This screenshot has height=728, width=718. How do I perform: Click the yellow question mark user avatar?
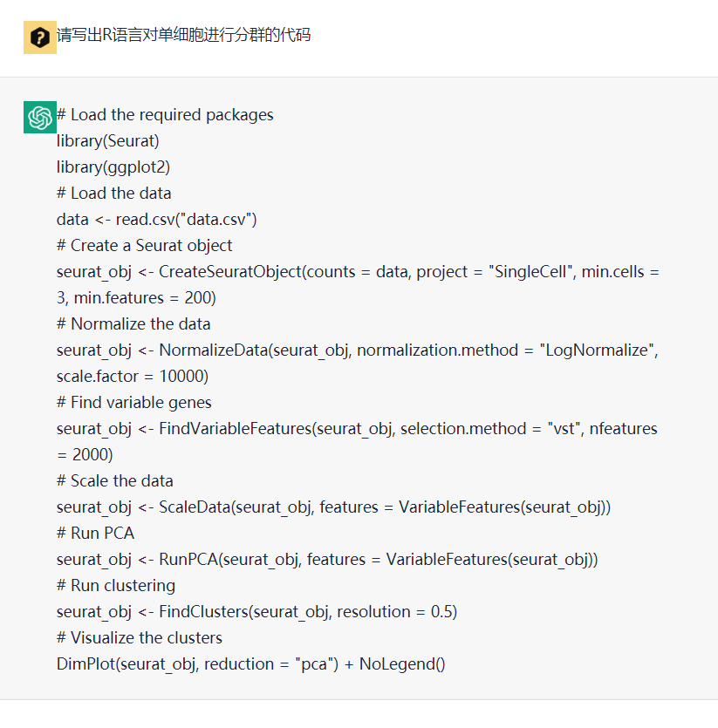[40, 37]
